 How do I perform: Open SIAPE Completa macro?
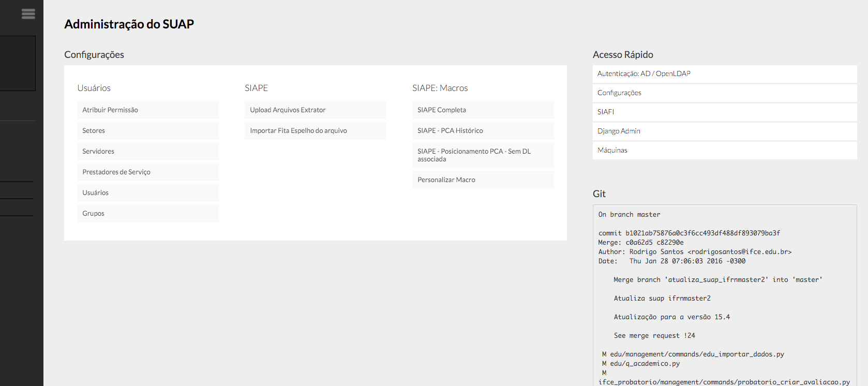point(483,110)
